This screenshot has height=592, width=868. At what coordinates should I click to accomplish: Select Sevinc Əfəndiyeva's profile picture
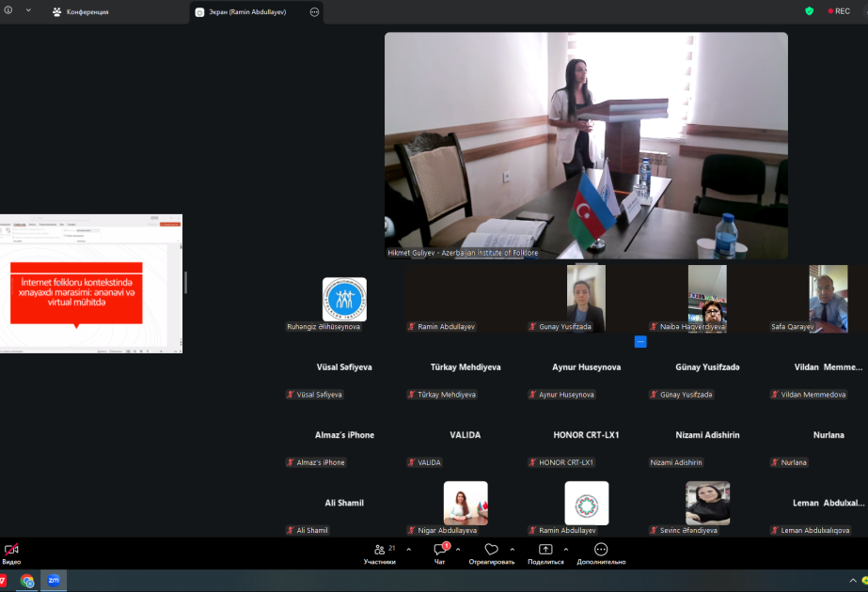(x=707, y=503)
